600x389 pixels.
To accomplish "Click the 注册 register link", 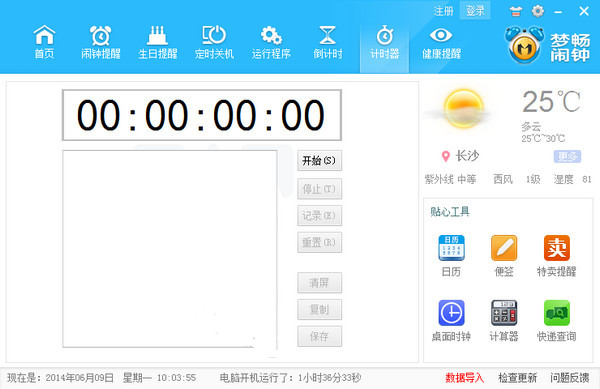I will pos(443,11).
